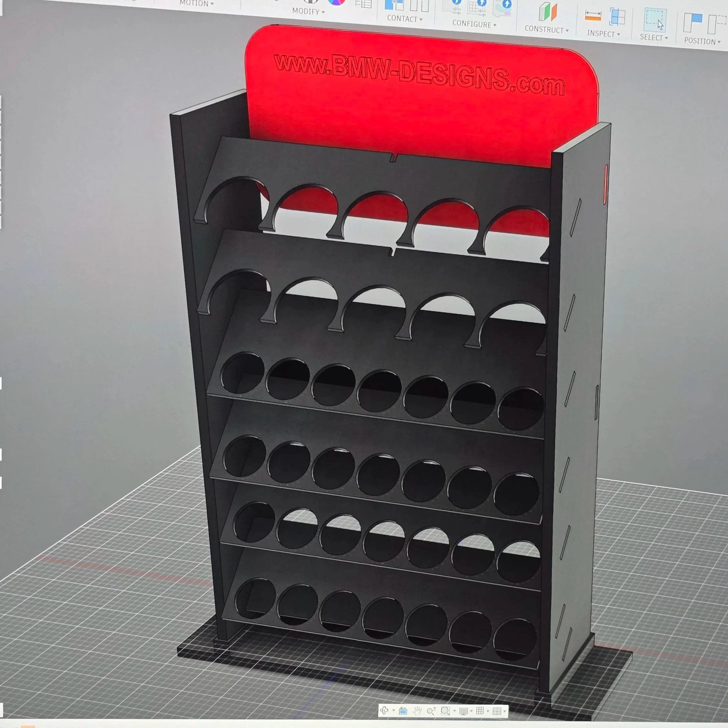Viewport: 728px width, 728px height.
Task: Select the Measure tool in Inspect
Action: pos(593,16)
